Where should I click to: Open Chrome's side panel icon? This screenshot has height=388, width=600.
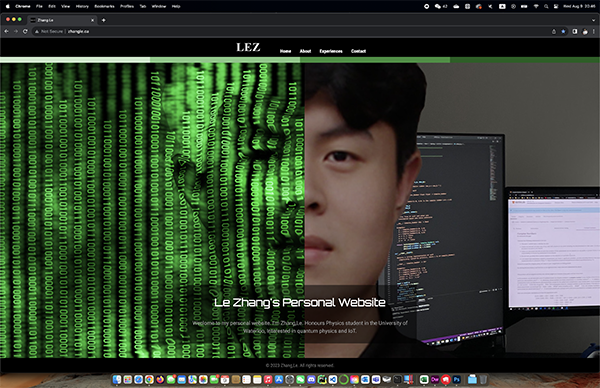pos(575,31)
